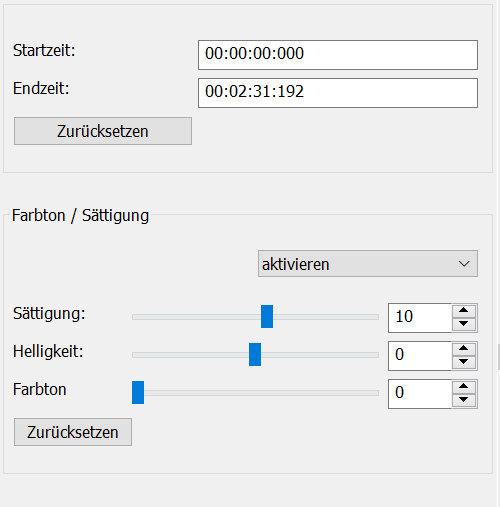Click the Farbton slider handle

pos(138,392)
